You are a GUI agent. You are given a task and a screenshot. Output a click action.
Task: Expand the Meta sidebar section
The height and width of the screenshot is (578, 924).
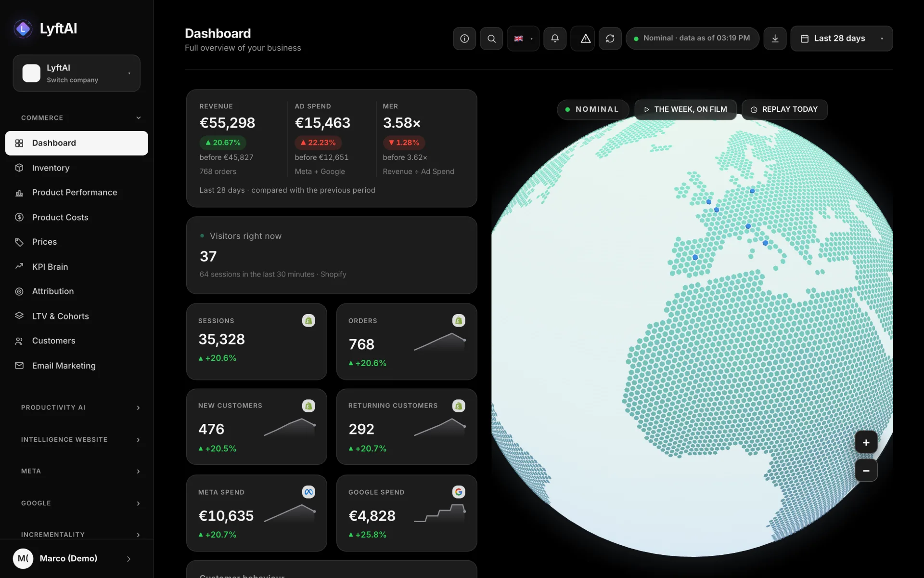pos(80,471)
